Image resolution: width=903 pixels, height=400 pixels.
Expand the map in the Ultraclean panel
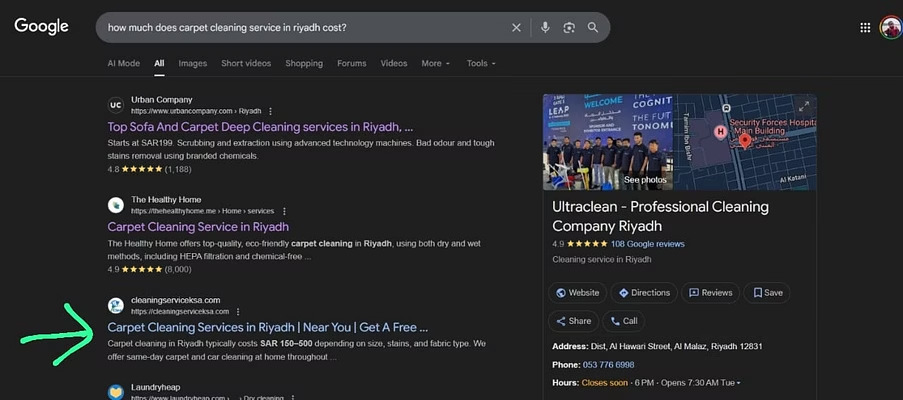[x=803, y=106]
